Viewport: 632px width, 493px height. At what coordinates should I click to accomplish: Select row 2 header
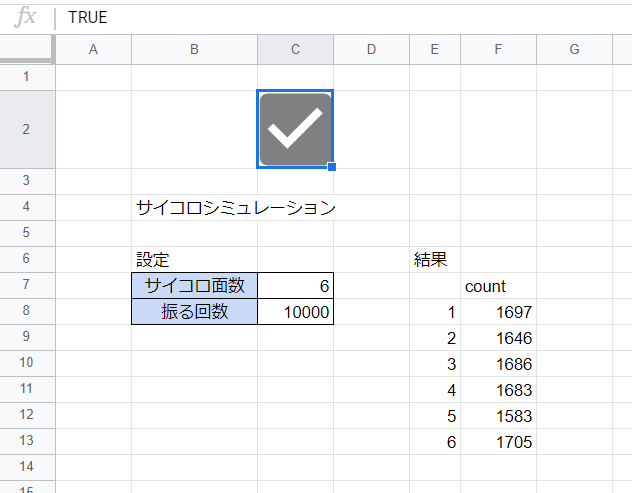click(26, 129)
